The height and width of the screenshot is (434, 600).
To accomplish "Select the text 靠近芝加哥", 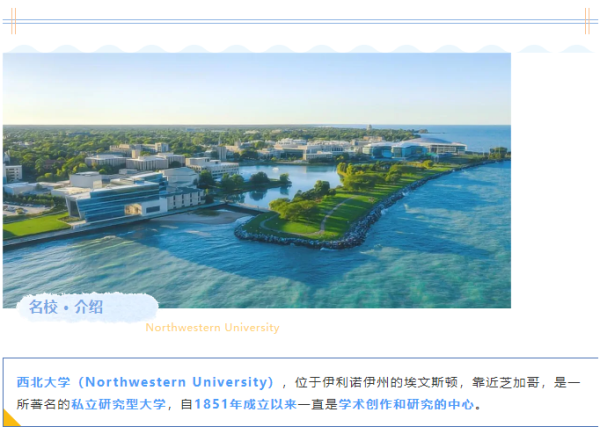I will pos(506,382).
